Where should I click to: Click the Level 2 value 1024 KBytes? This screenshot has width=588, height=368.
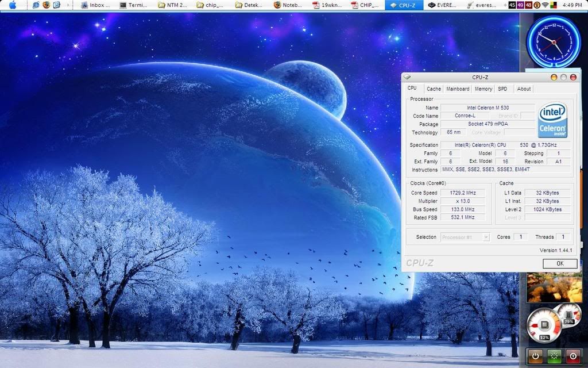[547, 209]
